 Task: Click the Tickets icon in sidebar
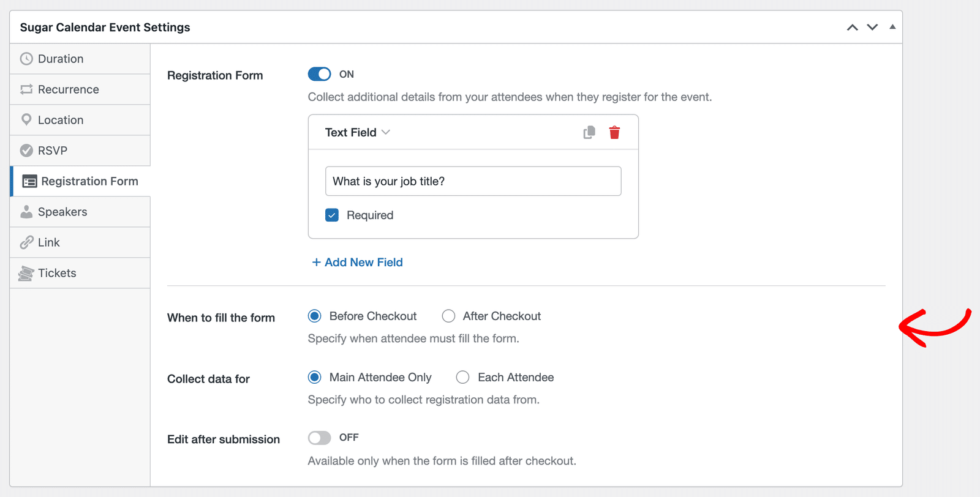tap(26, 273)
